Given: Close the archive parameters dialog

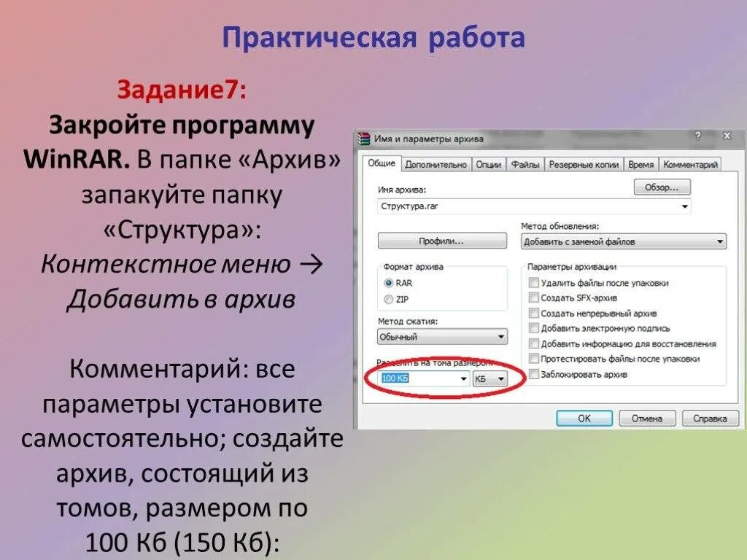Looking at the screenshot, I should 727,136.
